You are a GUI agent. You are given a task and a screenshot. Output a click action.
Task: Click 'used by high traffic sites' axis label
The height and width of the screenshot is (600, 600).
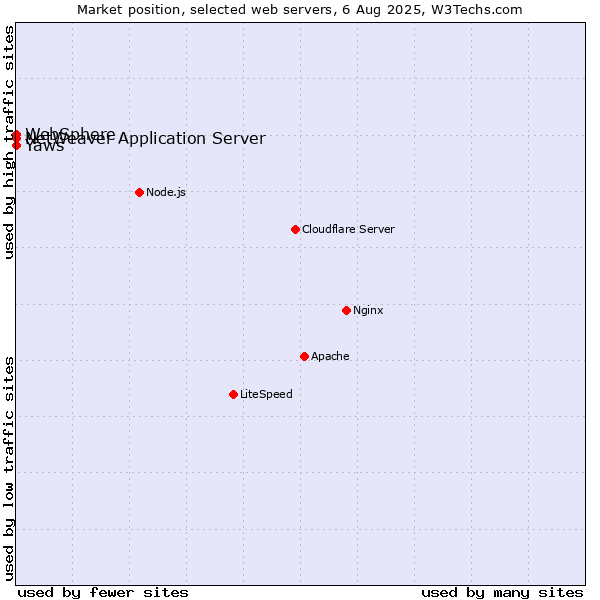pyautogui.click(x=9, y=142)
